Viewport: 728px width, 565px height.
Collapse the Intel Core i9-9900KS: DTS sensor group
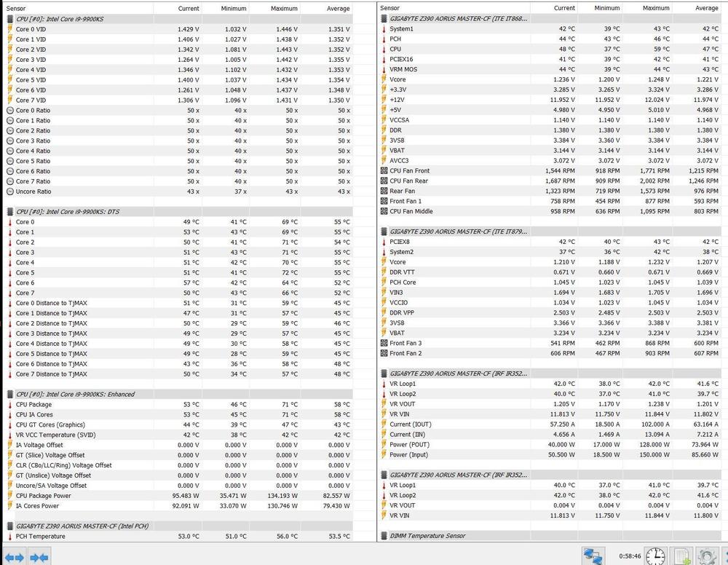click(x=9, y=212)
